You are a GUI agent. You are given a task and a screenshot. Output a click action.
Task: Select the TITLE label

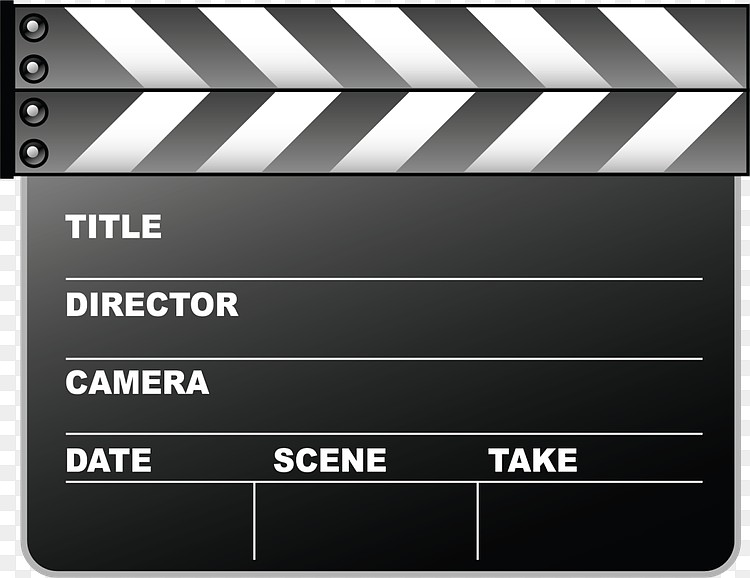pyautogui.click(x=114, y=226)
